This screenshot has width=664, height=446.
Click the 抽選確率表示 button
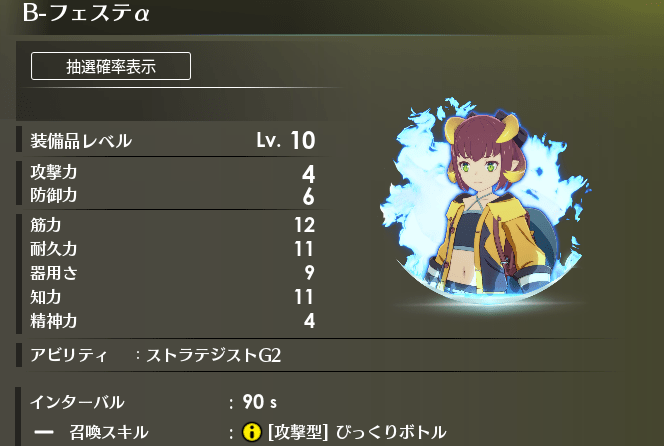111,66
